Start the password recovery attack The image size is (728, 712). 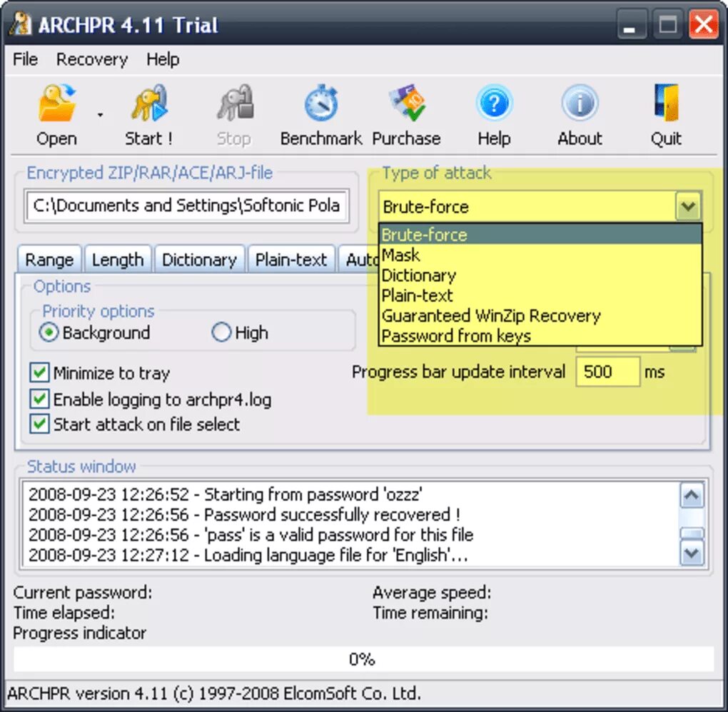[148, 115]
